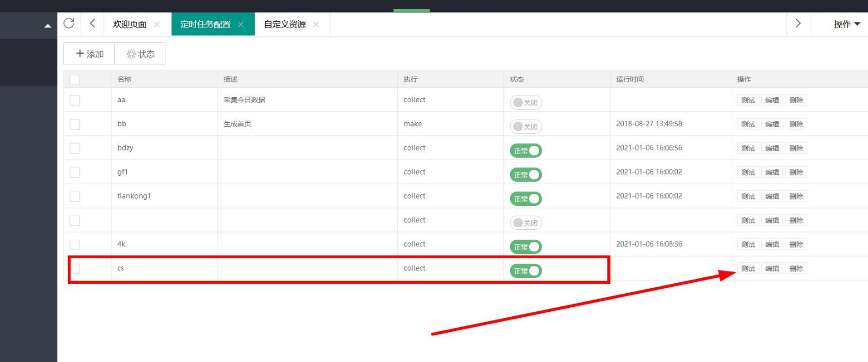The image size is (868, 362).
Task: Toggle status switch for task aa
Action: click(x=525, y=103)
